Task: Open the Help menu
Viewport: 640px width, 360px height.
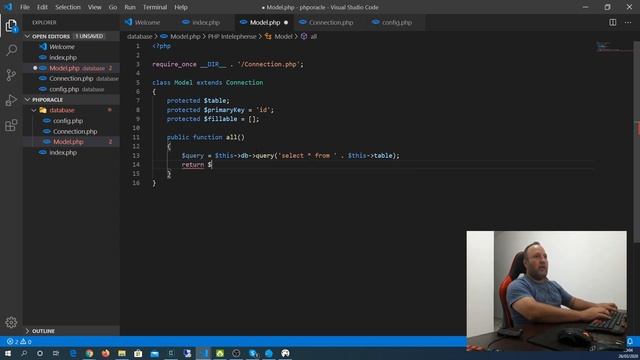Action: [181, 7]
